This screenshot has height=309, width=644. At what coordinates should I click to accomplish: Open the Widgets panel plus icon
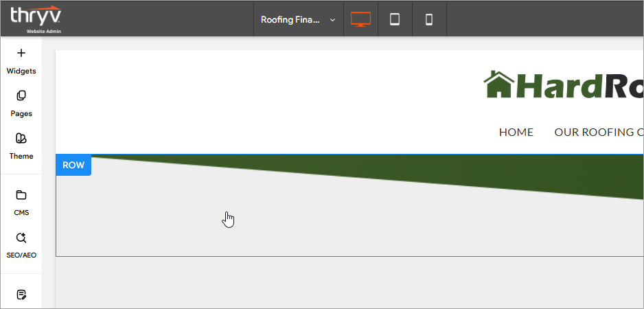tap(21, 54)
